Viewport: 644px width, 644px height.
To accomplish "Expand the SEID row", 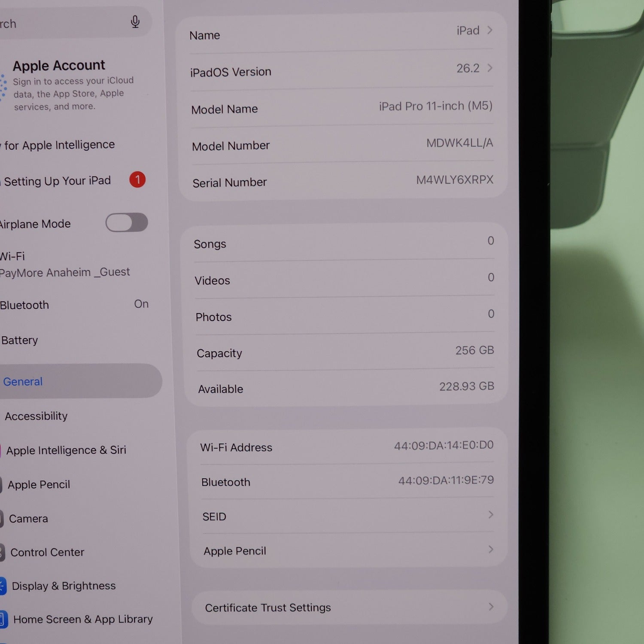I will [x=491, y=515].
